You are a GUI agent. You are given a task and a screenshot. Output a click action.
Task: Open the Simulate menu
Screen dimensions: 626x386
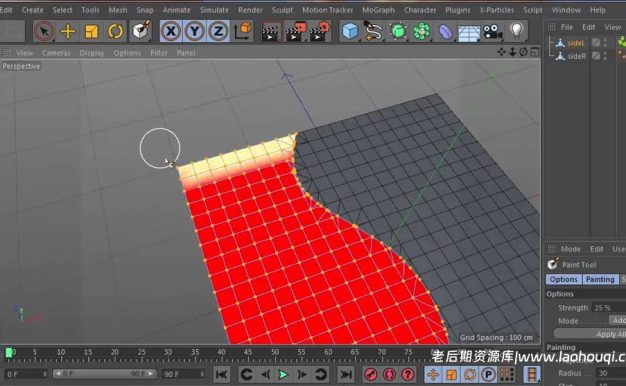(x=214, y=10)
